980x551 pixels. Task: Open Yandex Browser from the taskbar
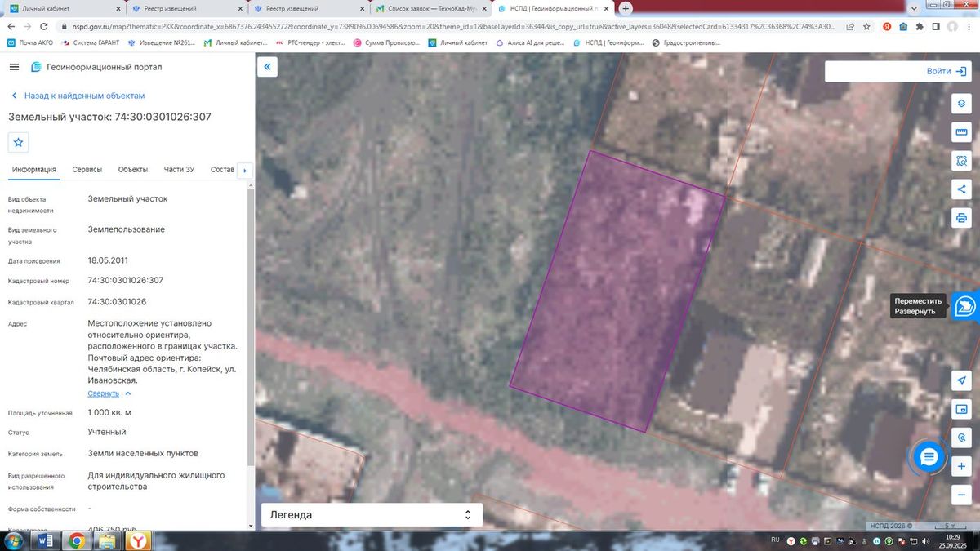click(x=140, y=540)
